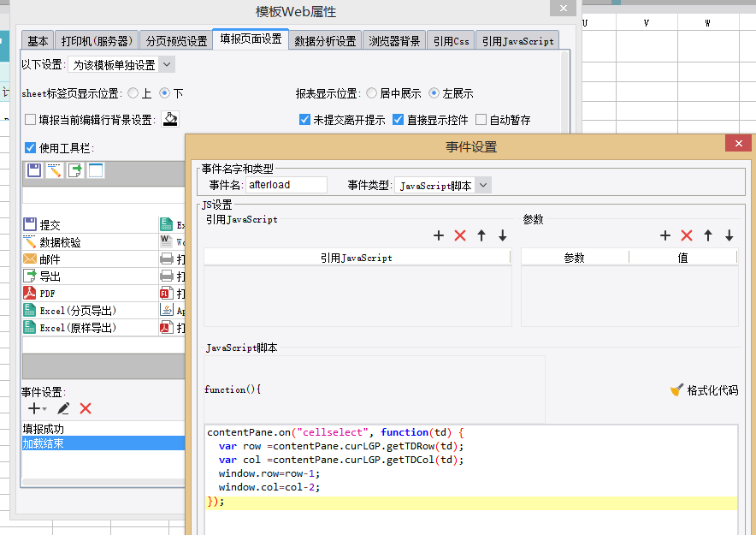This screenshot has width=756, height=535.
Task: Move the parameter up with the arrow icon
Action: pos(708,235)
